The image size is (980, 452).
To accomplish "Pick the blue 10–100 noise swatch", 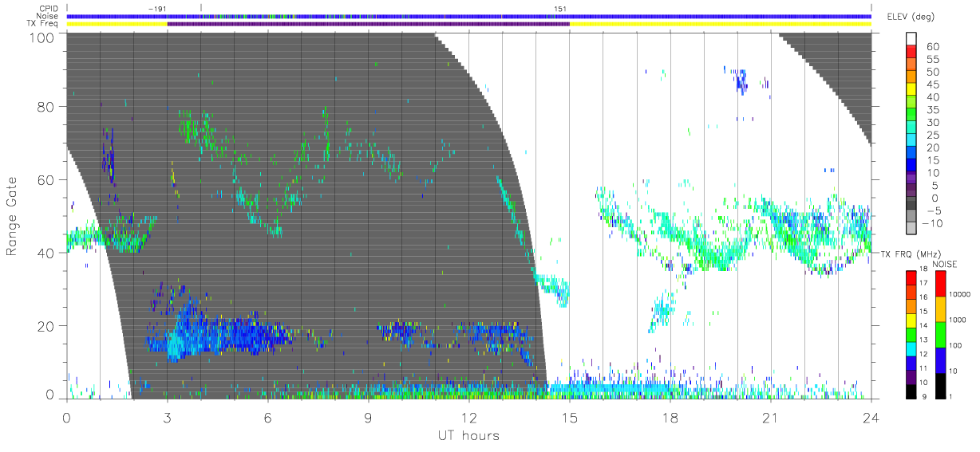I will (x=941, y=359).
